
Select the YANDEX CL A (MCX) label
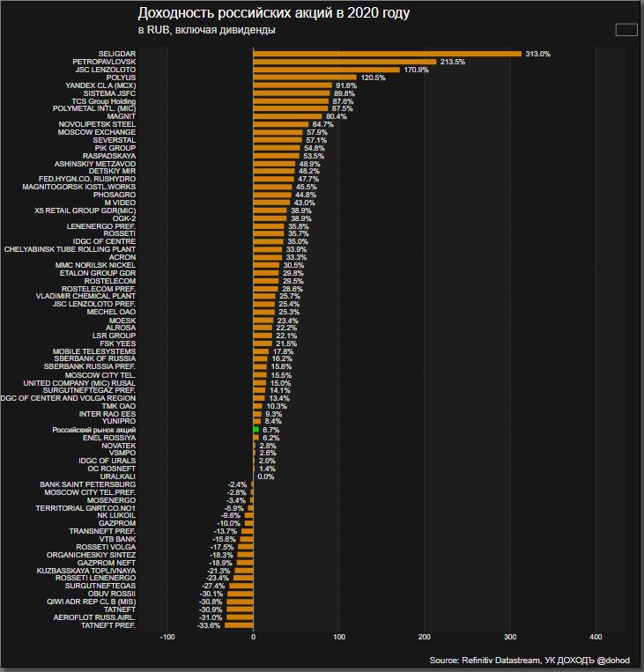tap(100, 85)
